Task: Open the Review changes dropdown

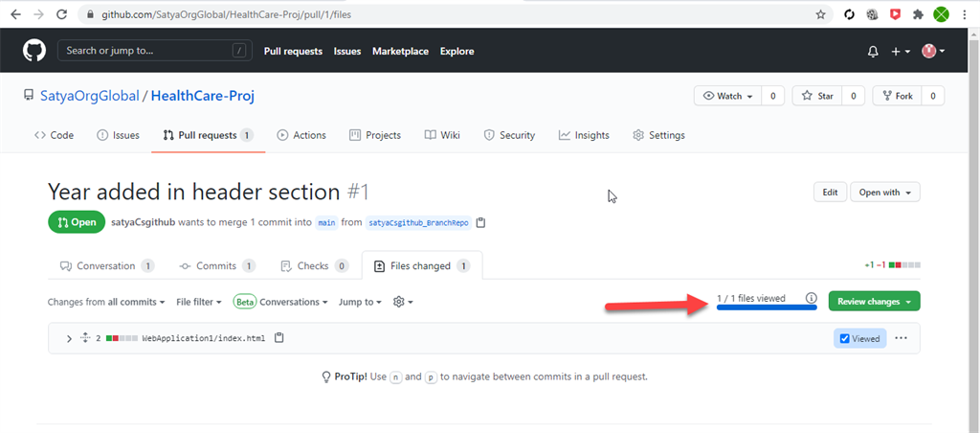Action: click(874, 301)
